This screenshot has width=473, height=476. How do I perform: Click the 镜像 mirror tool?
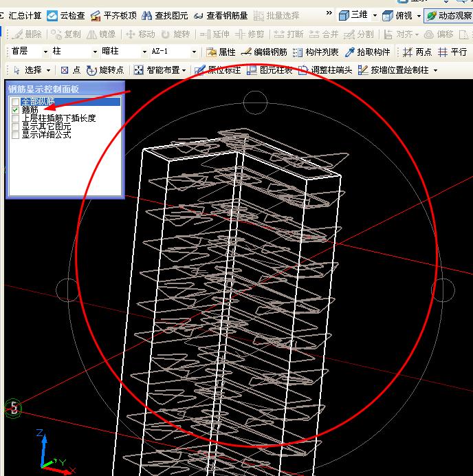click(101, 34)
